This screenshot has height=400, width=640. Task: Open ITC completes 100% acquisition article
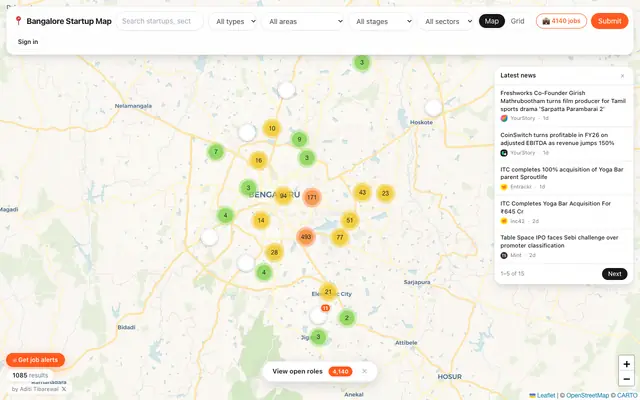(563, 178)
